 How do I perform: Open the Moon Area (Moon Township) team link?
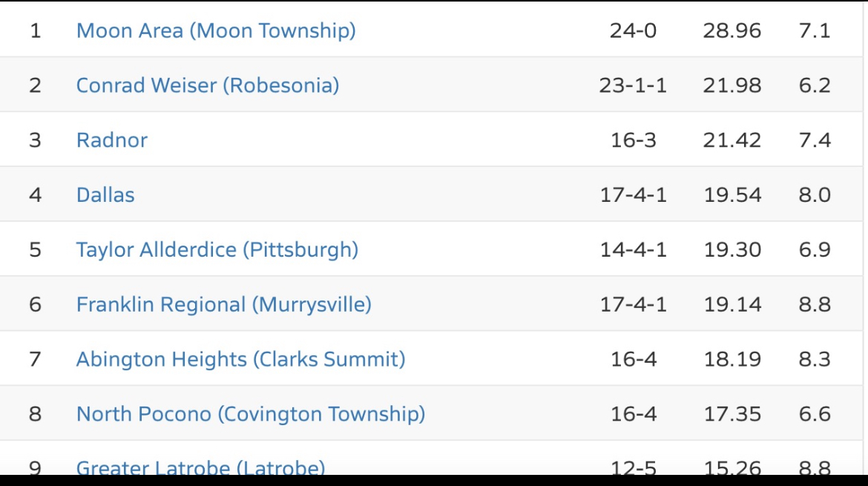click(x=216, y=30)
